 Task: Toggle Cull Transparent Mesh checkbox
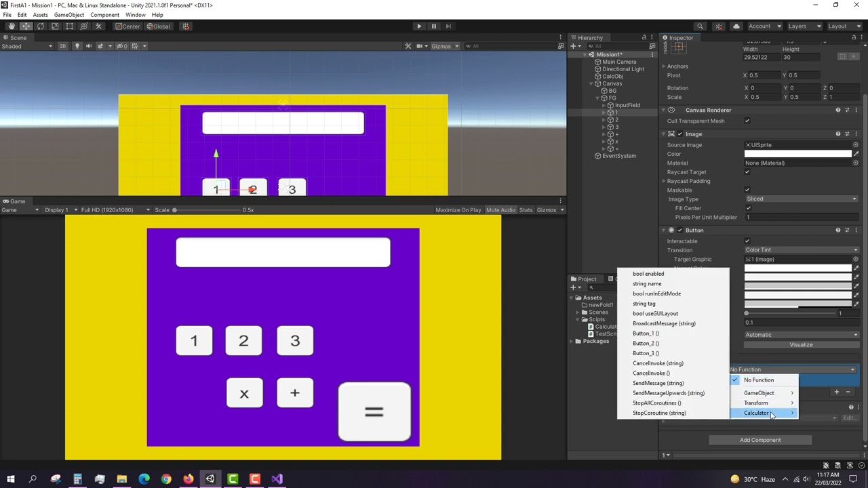pos(747,121)
